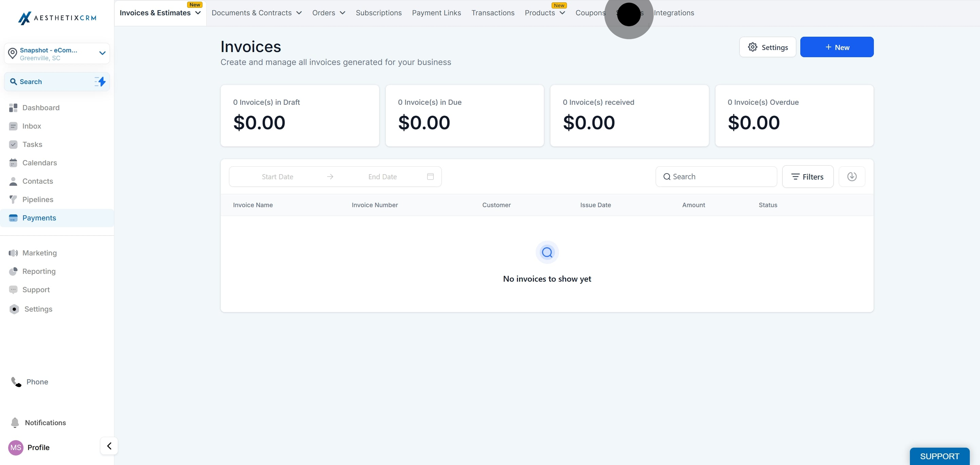
Task: Click the MS profile avatar
Action: click(16, 447)
